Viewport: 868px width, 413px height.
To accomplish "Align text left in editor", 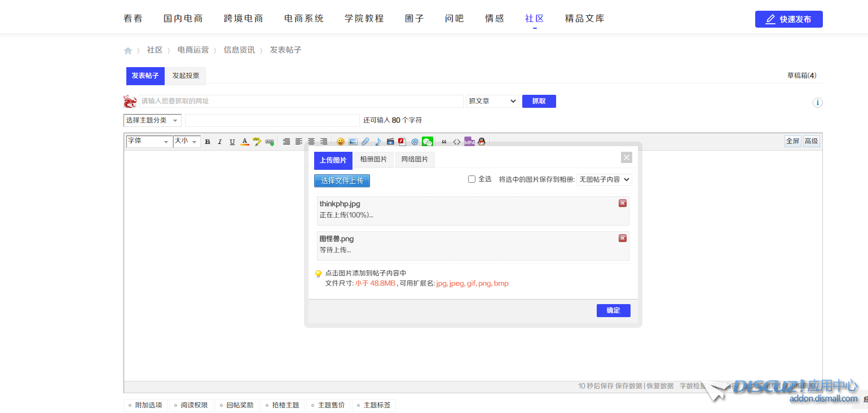I will (299, 142).
